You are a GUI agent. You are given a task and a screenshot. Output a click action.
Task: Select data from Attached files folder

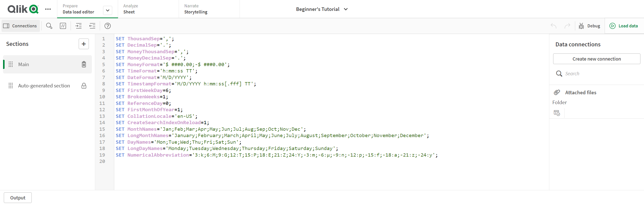(x=557, y=113)
